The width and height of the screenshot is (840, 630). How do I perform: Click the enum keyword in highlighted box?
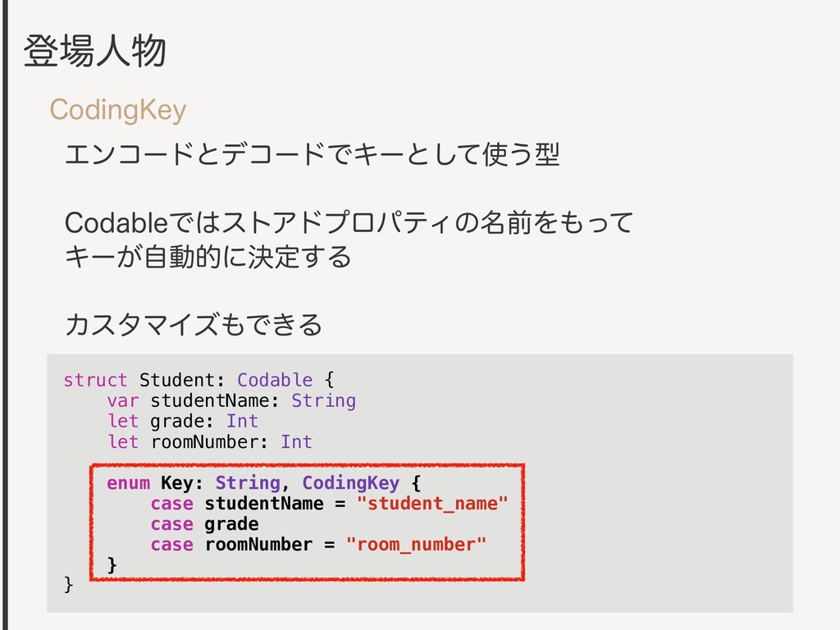point(128,483)
